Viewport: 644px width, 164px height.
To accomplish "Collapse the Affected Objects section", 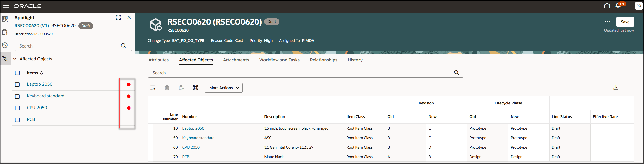I will click(15, 59).
